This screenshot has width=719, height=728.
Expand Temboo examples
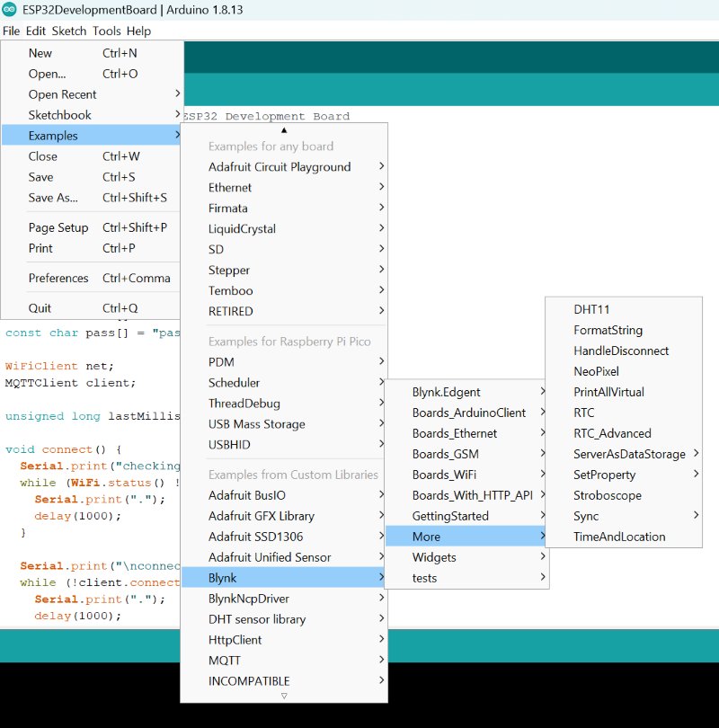284,290
